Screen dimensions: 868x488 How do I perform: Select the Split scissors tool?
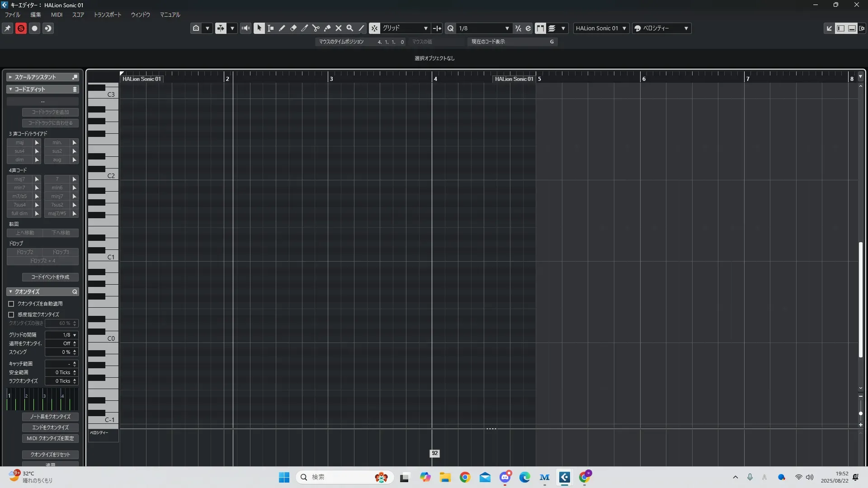pyautogui.click(x=316, y=28)
